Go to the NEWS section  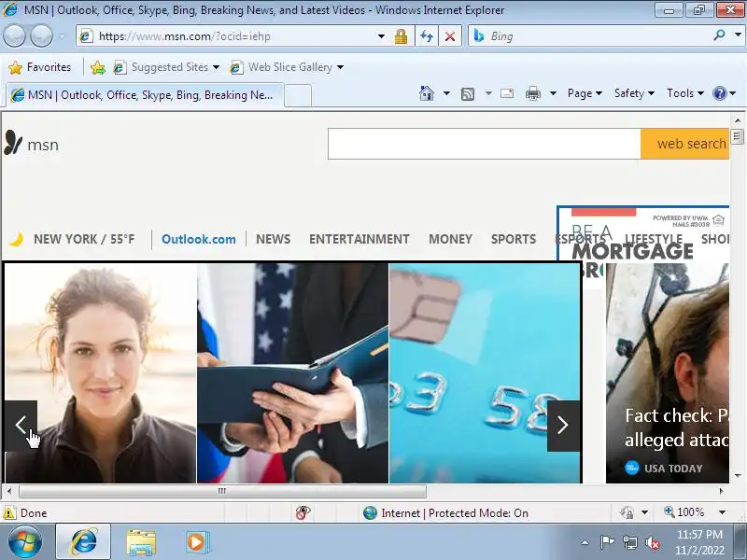(273, 239)
